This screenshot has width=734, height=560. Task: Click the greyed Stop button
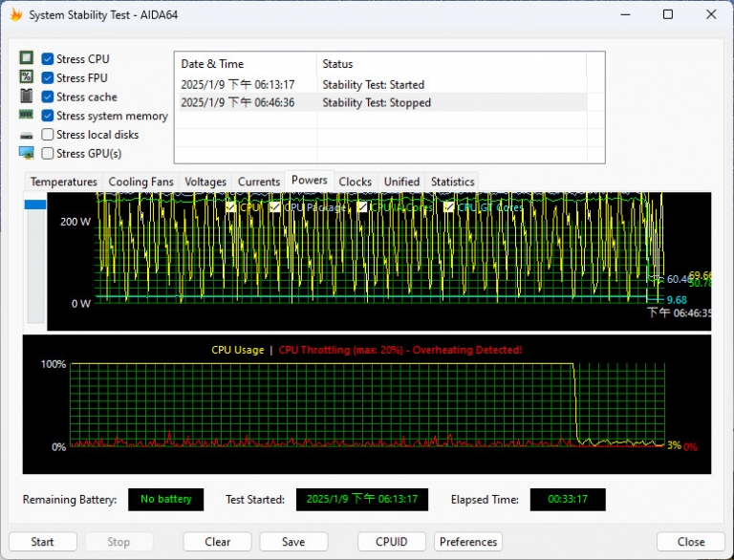[x=119, y=542]
